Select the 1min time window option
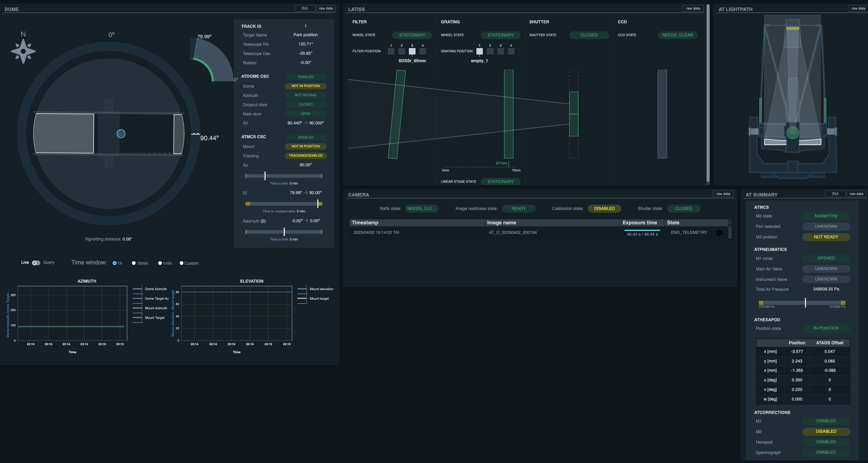 pos(160,263)
